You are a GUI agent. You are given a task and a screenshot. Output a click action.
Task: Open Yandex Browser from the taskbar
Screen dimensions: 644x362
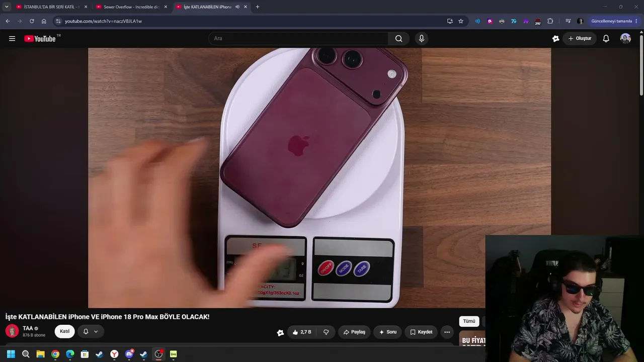tap(114, 354)
